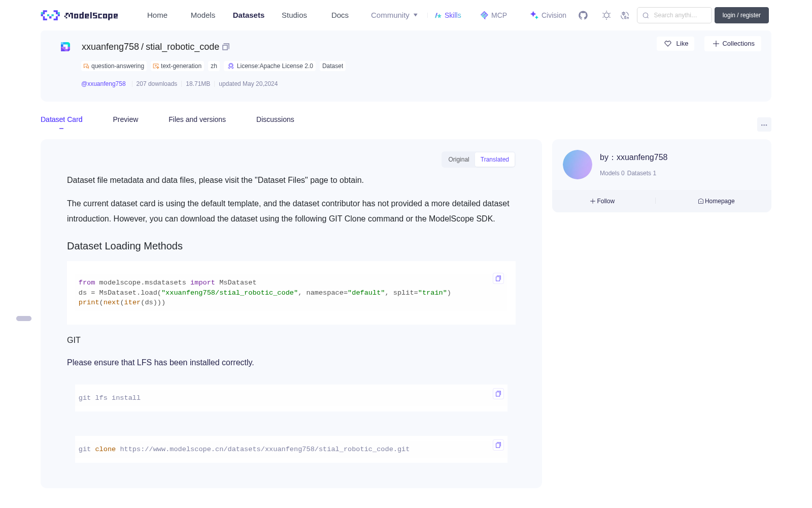812x508 pixels.
Task: Open the author's Homepage
Action: [716, 201]
